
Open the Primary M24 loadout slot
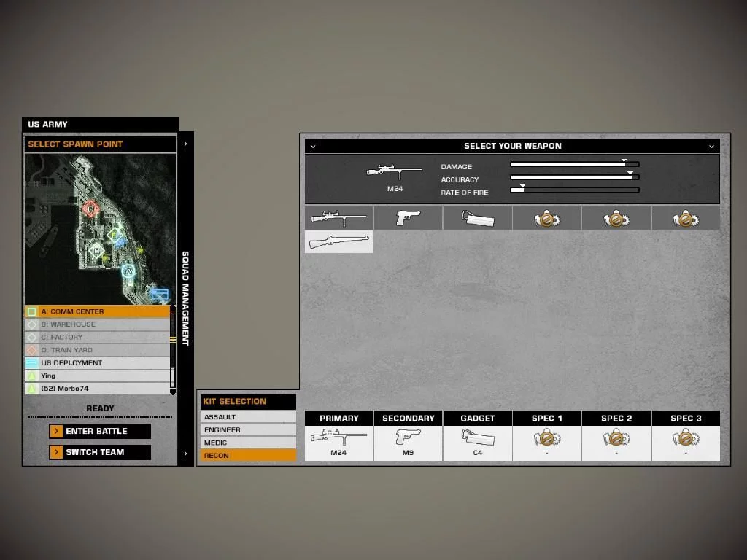click(x=338, y=443)
